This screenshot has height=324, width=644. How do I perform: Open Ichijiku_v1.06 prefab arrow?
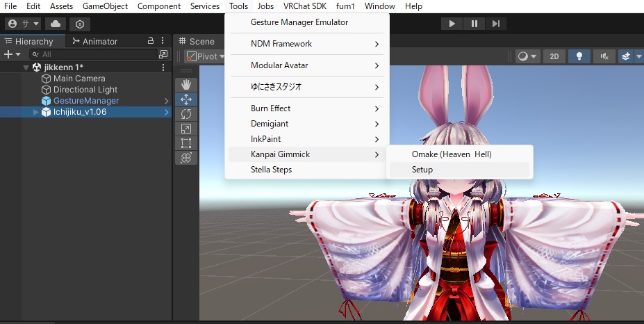click(x=166, y=112)
